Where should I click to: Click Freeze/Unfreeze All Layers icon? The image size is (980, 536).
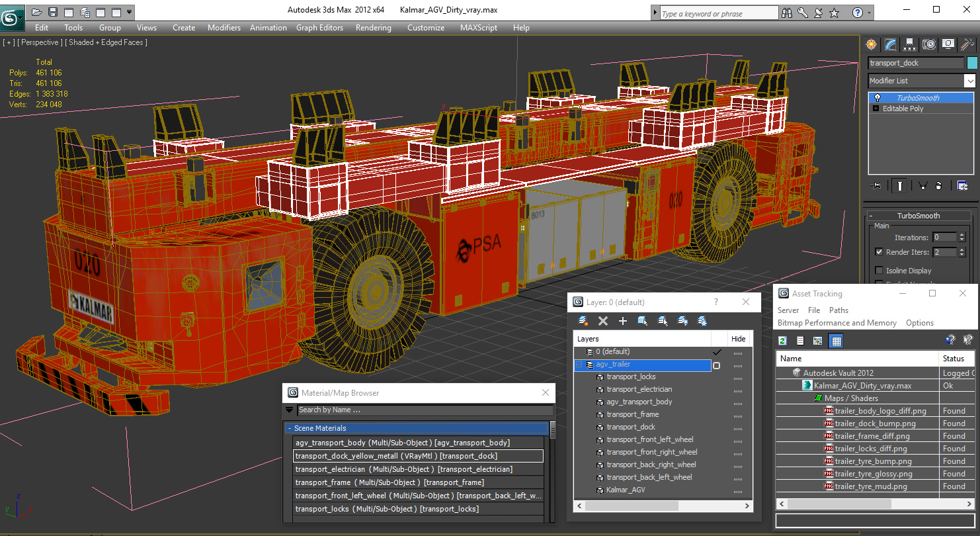[x=703, y=321]
